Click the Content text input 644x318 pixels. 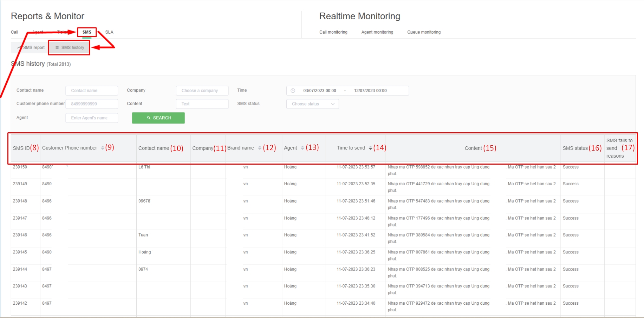pos(202,104)
